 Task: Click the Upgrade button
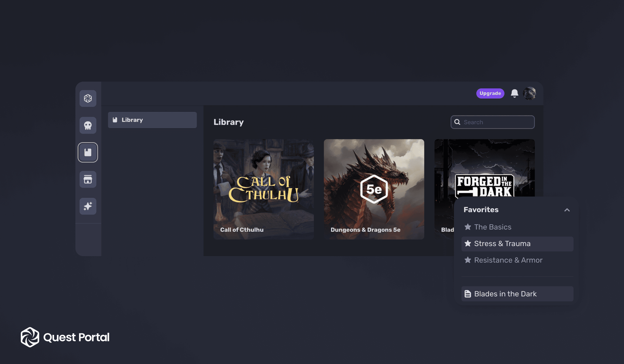tap(490, 93)
